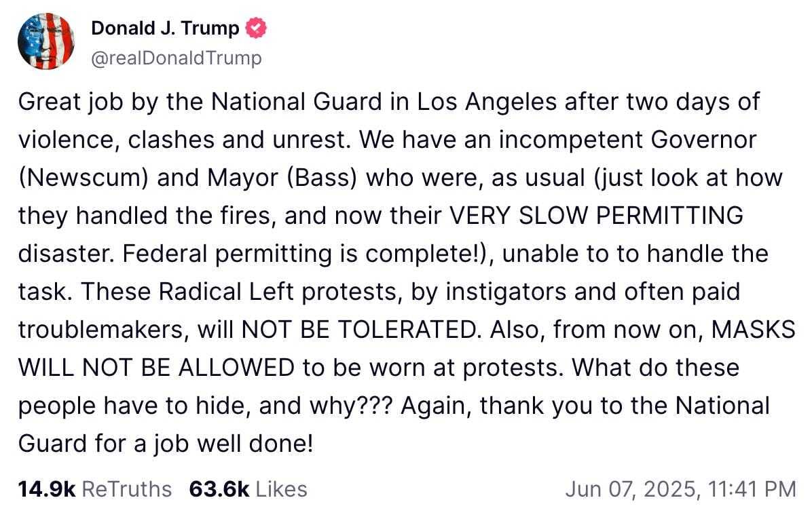The height and width of the screenshot is (517, 812).
Task: Click the ReTruths label
Action: [127, 489]
